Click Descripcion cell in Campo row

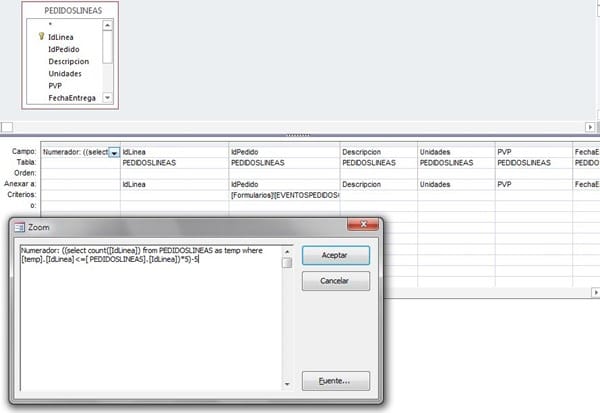point(378,152)
